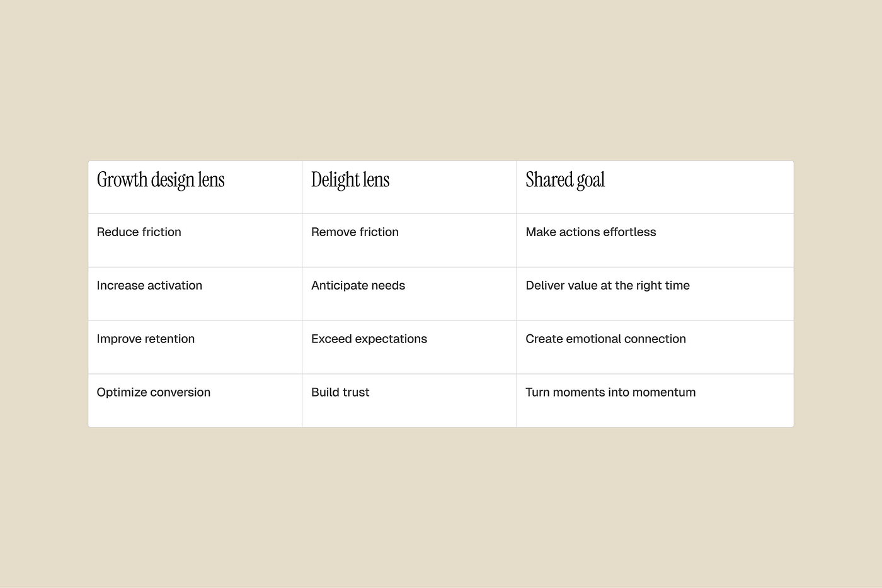
Task: Click the "Shared goal" header text
Action: [x=565, y=180]
